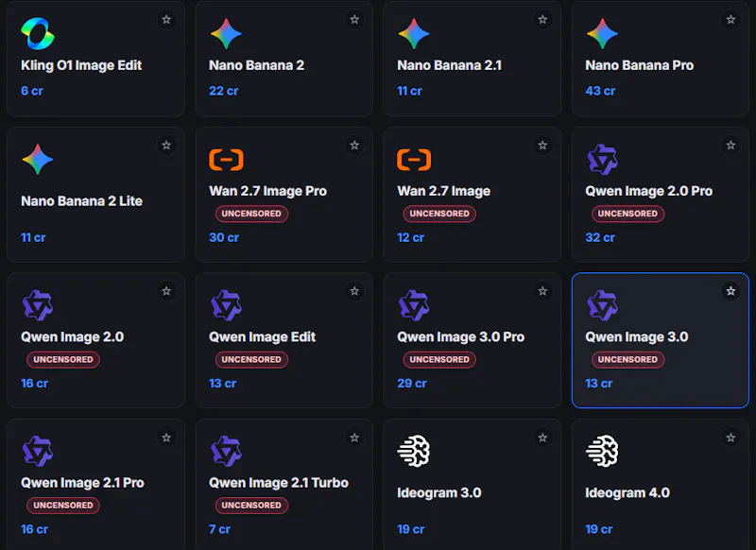The image size is (756, 550).
Task: Click the Wan 2.7 Image orange logo
Action: pyautogui.click(x=414, y=160)
